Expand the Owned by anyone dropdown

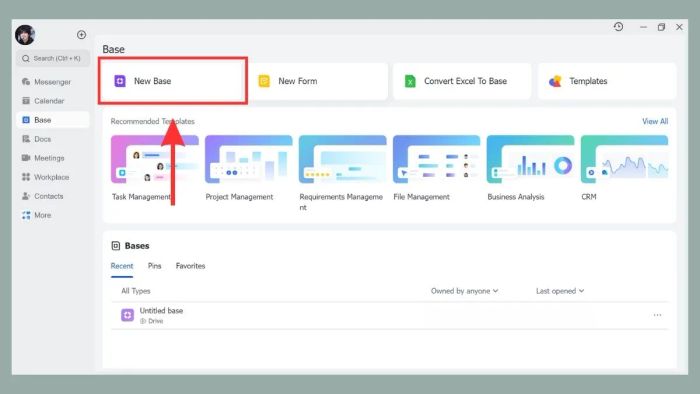(464, 291)
